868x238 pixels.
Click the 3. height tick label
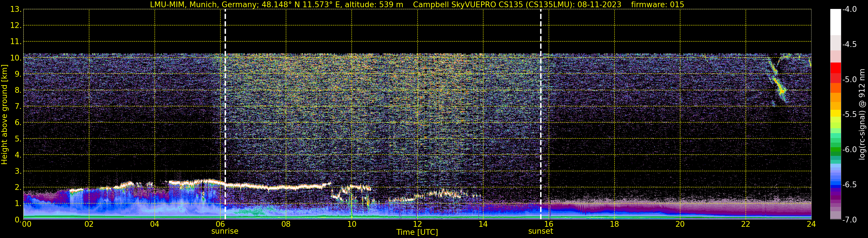click(x=18, y=171)
